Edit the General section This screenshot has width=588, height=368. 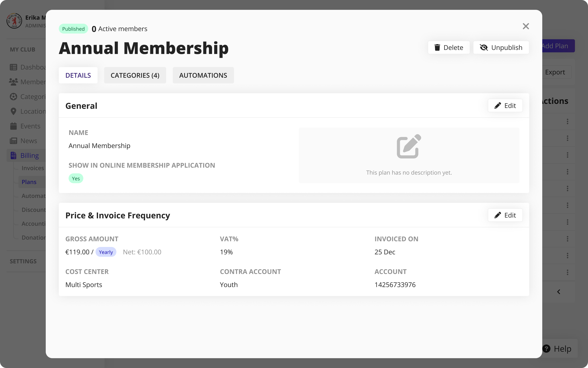point(505,106)
